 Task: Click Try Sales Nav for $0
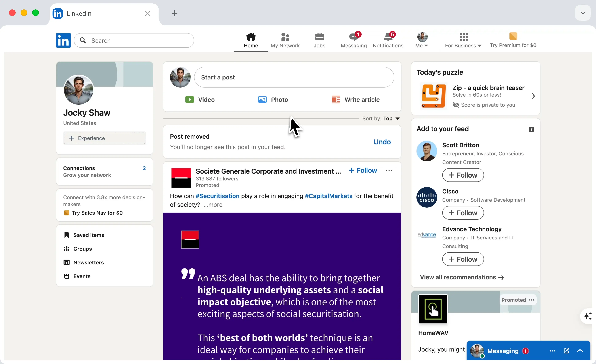(93, 213)
